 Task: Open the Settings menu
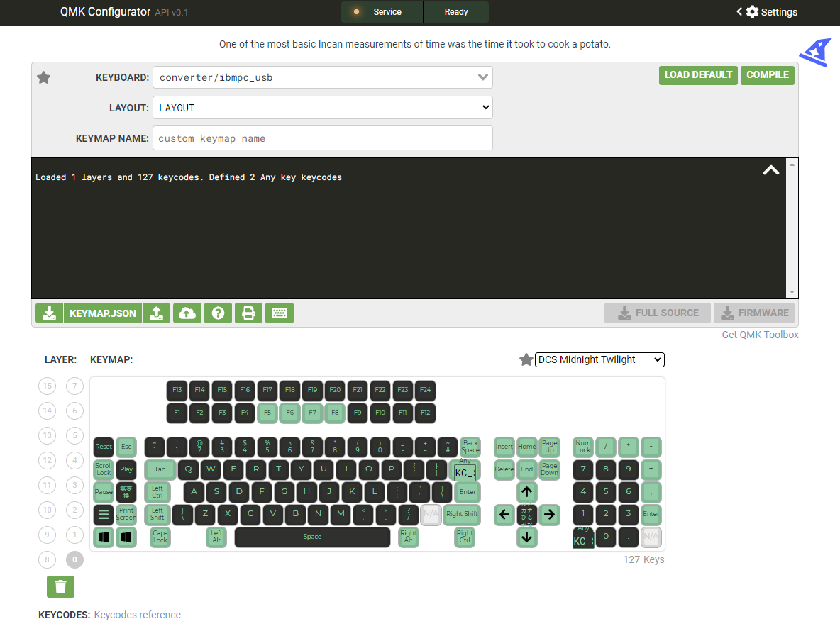tap(773, 12)
